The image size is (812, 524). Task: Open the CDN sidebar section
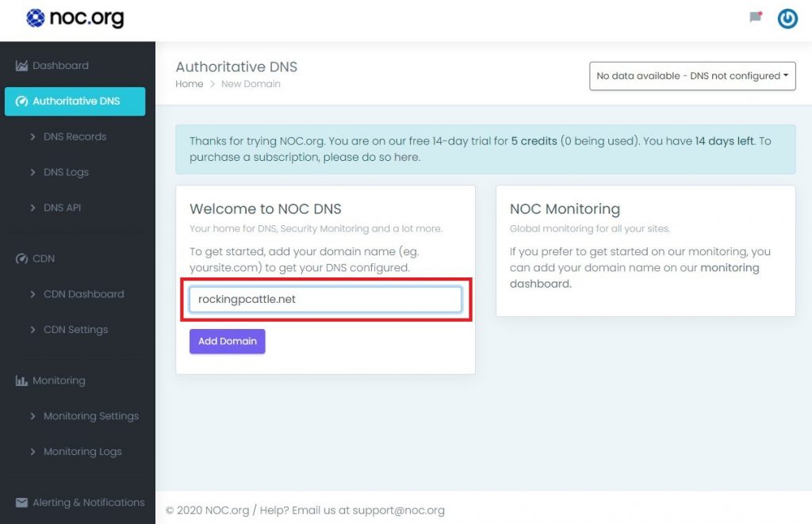click(44, 258)
